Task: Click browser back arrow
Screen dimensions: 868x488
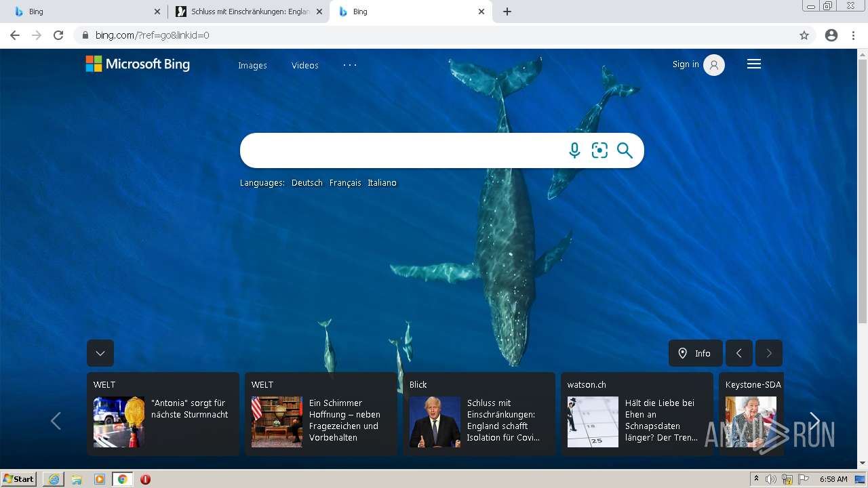Action: tap(15, 35)
